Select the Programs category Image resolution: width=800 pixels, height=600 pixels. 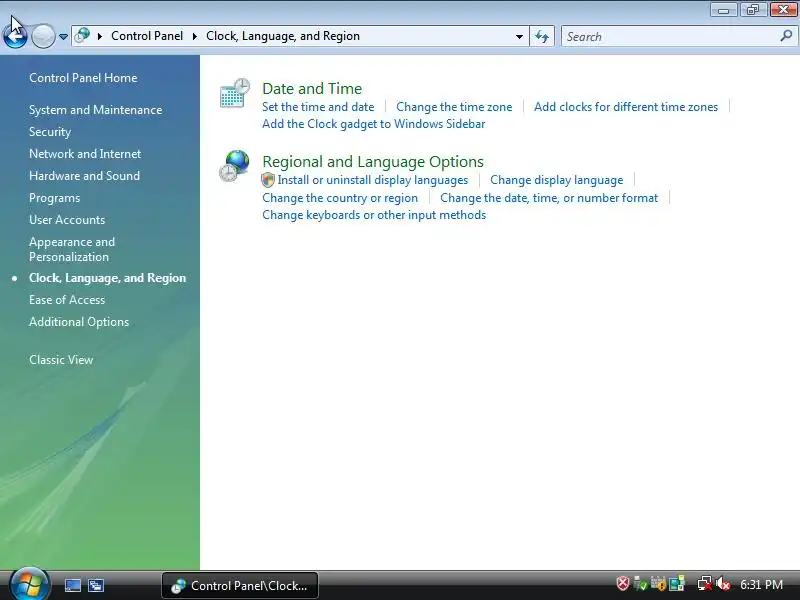click(x=55, y=198)
